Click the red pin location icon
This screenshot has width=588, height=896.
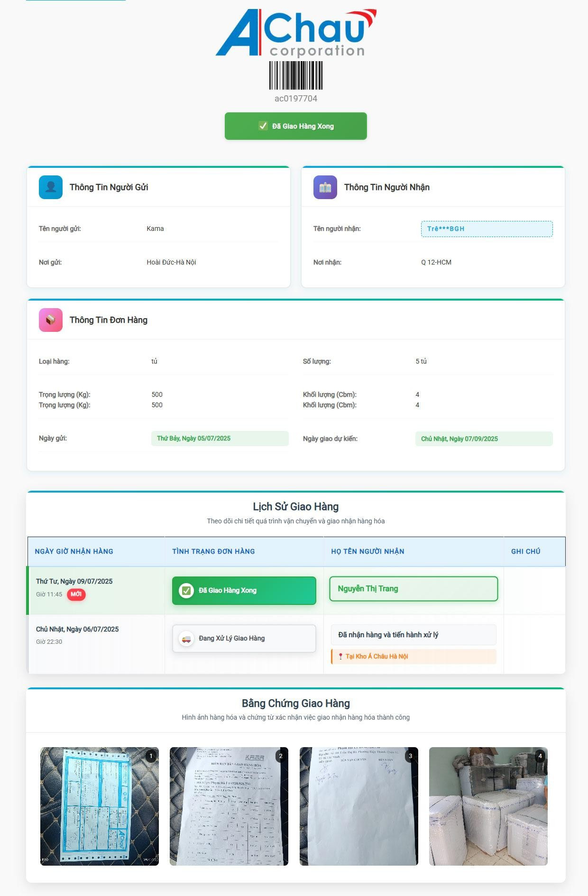pos(340,657)
